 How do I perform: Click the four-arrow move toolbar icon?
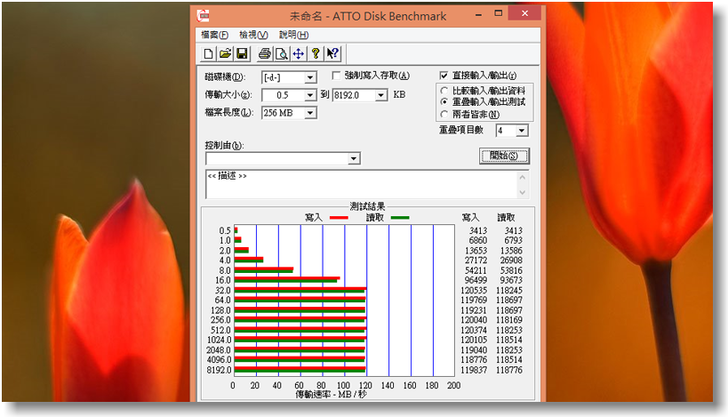[x=299, y=54]
